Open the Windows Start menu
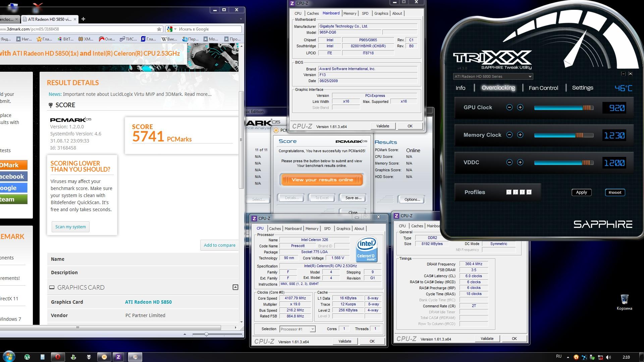Screen dimensions: 644x362 pyautogui.click(x=9, y=357)
